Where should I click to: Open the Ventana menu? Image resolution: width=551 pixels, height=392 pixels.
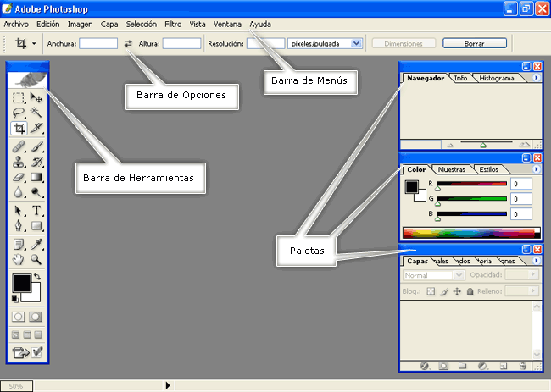(x=227, y=25)
